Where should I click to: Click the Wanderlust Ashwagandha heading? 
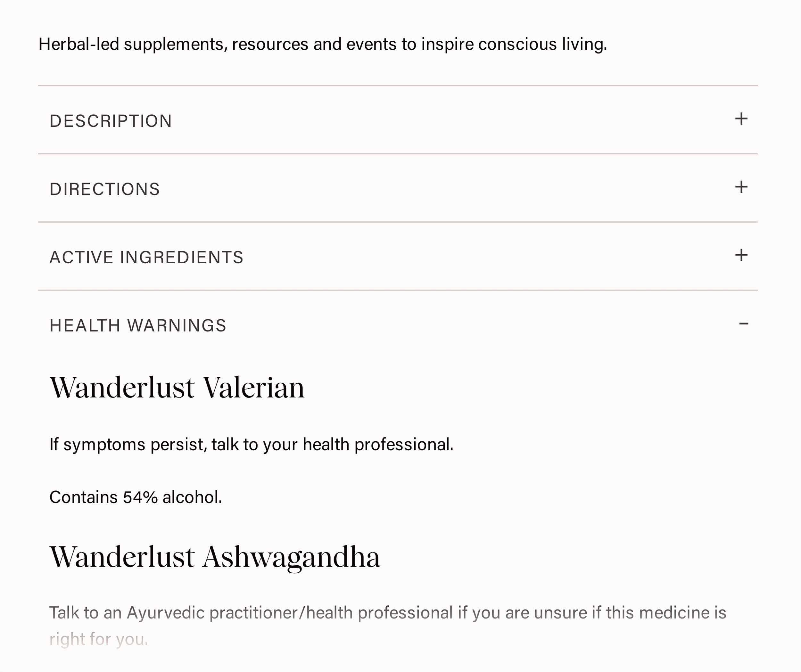[x=215, y=557]
